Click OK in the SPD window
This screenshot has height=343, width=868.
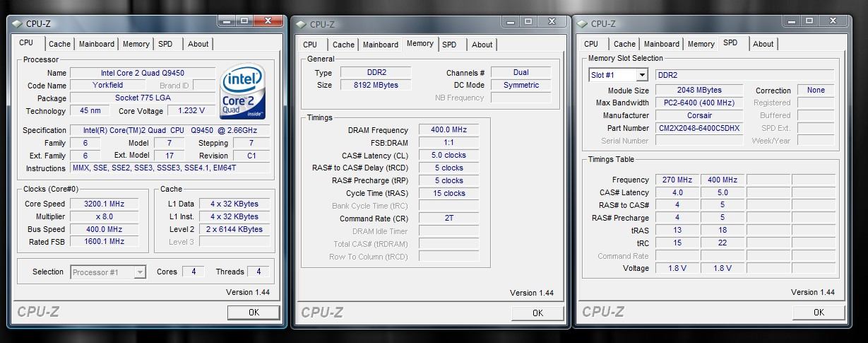(x=819, y=312)
